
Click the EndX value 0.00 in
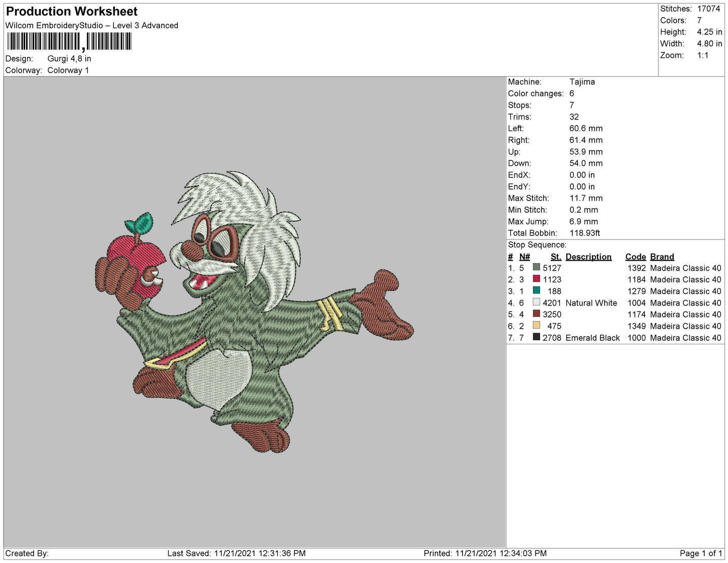pyautogui.click(x=582, y=175)
